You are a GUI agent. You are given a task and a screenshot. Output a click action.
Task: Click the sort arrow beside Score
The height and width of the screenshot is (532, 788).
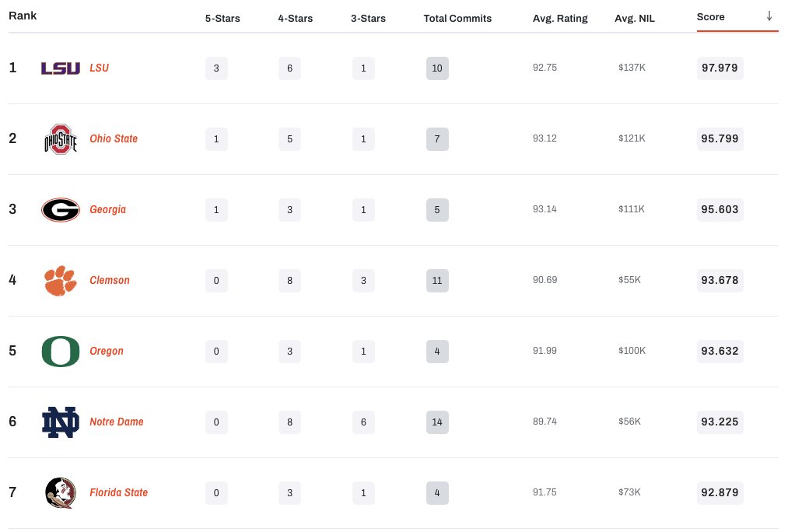pyautogui.click(x=771, y=16)
